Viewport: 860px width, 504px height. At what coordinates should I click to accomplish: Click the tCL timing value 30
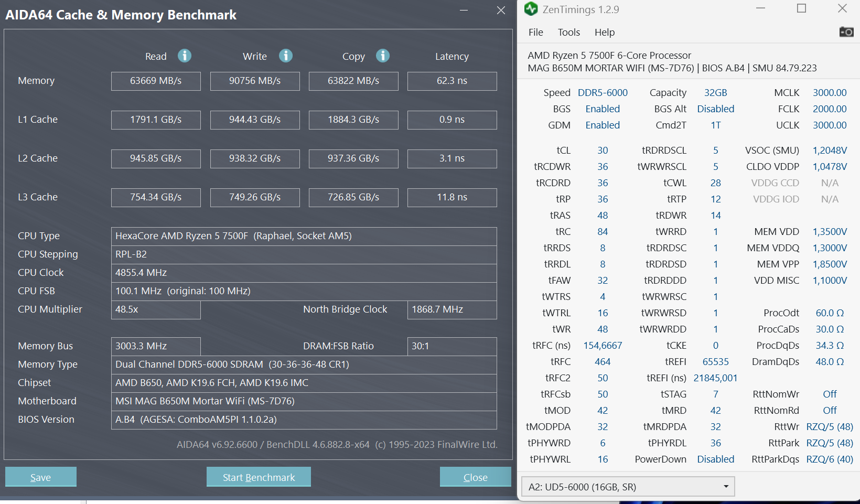click(603, 151)
